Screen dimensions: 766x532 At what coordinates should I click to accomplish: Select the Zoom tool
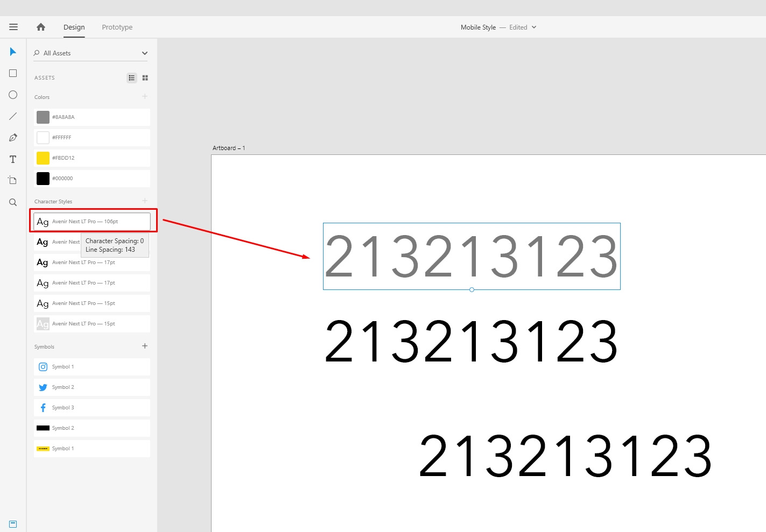coord(13,202)
